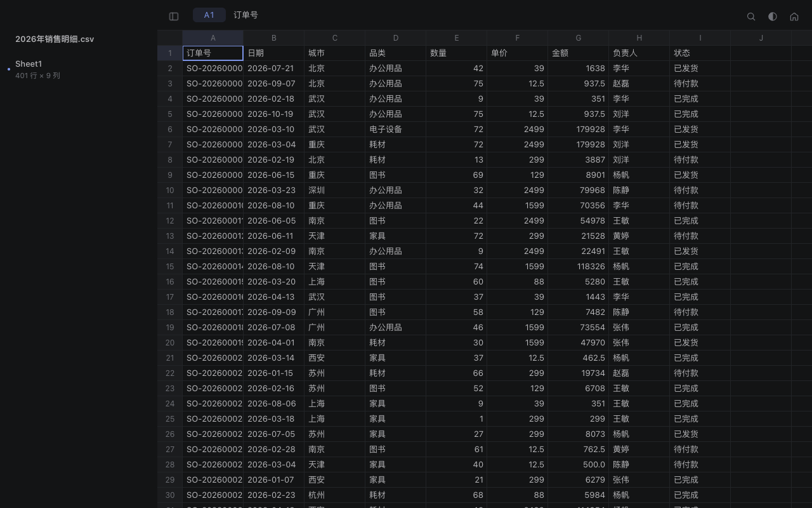Select row 30 header number
Image resolution: width=812 pixels, height=508 pixels.
[x=170, y=495]
